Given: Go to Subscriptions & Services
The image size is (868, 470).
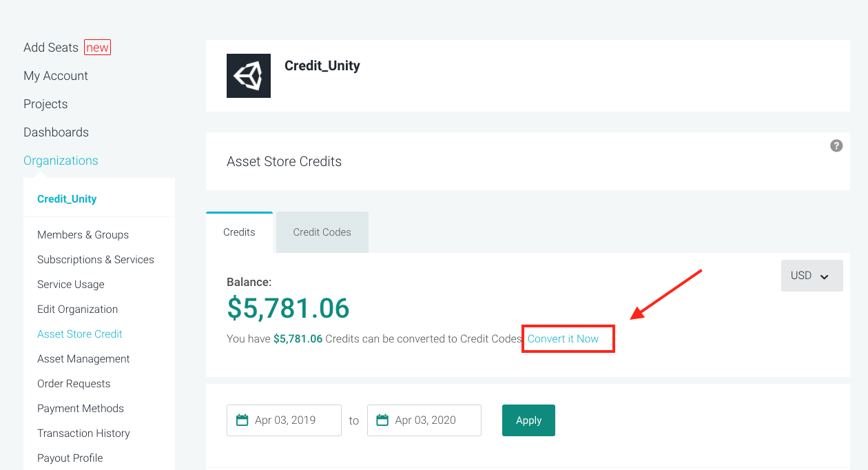Looking at the screenshot, I should coord(96,260).
